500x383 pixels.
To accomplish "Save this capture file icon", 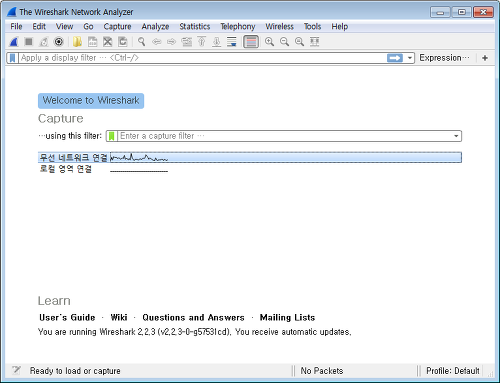I will click(x=92, y=42).
